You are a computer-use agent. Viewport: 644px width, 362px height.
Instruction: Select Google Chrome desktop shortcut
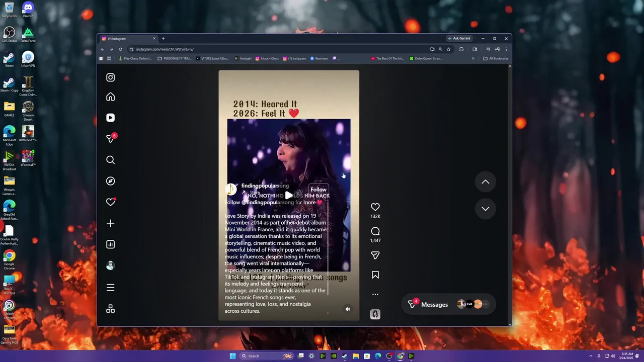(x=9, y=259)
